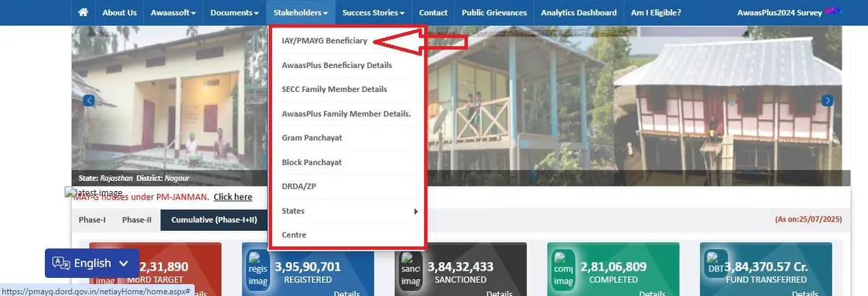
Task: Click the previous slide arrow on carousel
Action: tap(89, 101)
